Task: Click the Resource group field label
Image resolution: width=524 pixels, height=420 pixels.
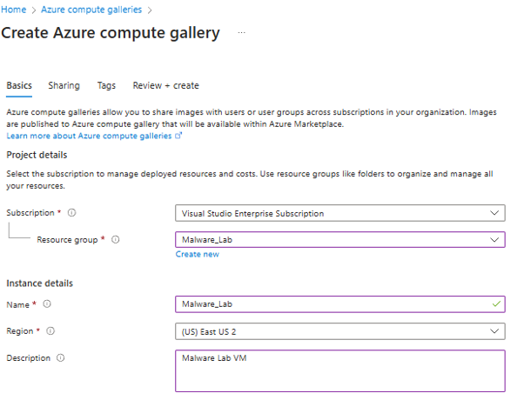Action: [67, 240]
